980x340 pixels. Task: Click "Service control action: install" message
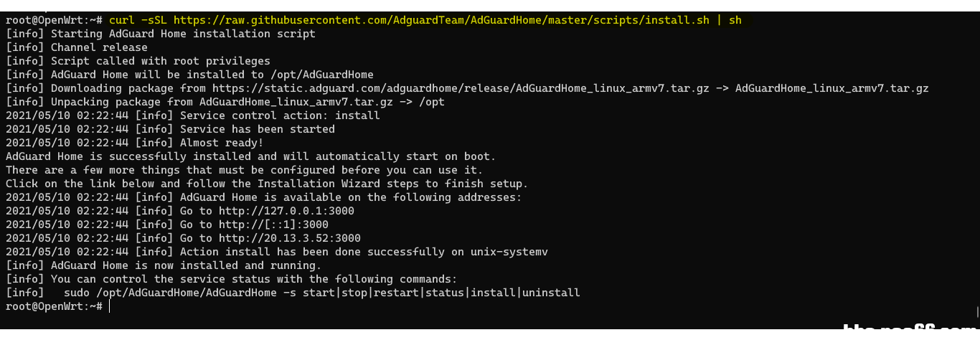point(280,115)
